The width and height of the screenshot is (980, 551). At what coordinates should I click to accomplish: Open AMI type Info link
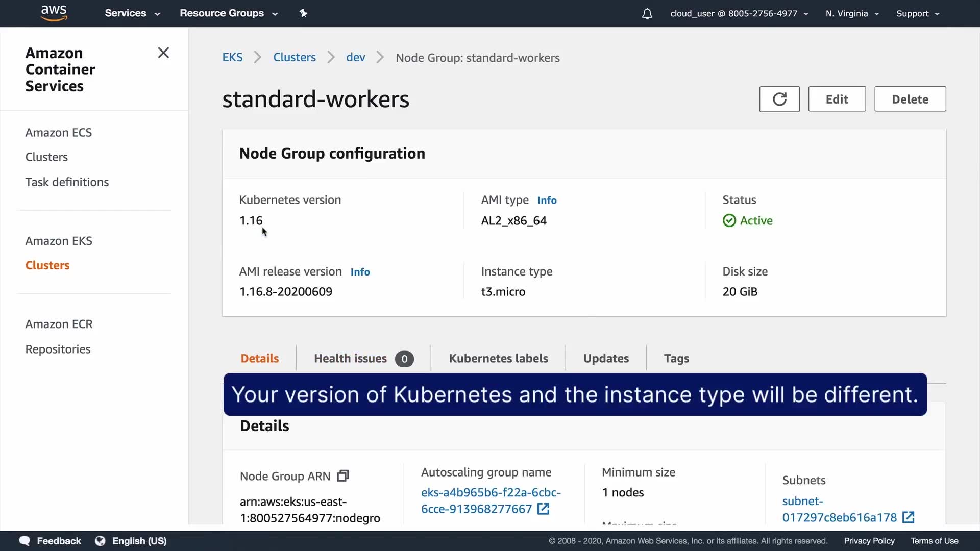click(547, 201)
